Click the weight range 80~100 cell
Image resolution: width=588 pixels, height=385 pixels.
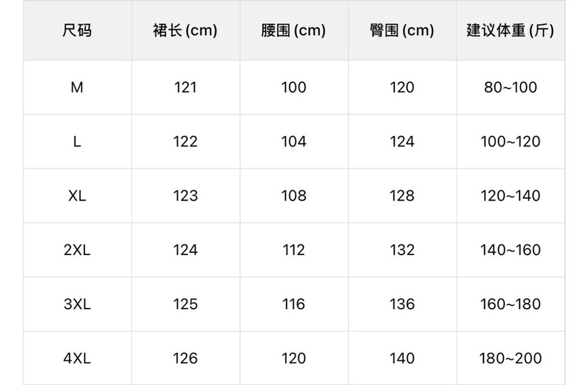(x=510, y=87)
